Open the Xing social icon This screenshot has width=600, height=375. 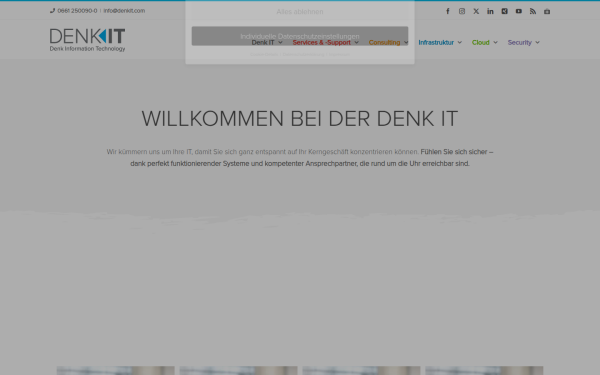(x=504, y=11)
